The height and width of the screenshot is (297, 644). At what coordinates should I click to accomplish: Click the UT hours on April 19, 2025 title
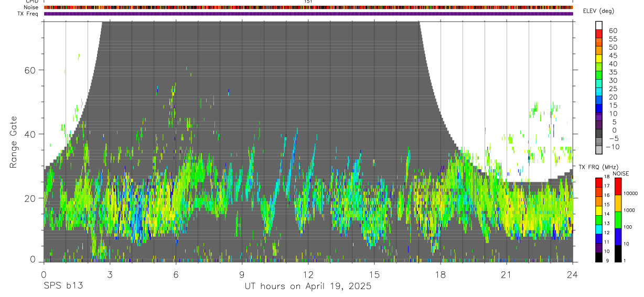click(x=308, y=286)
